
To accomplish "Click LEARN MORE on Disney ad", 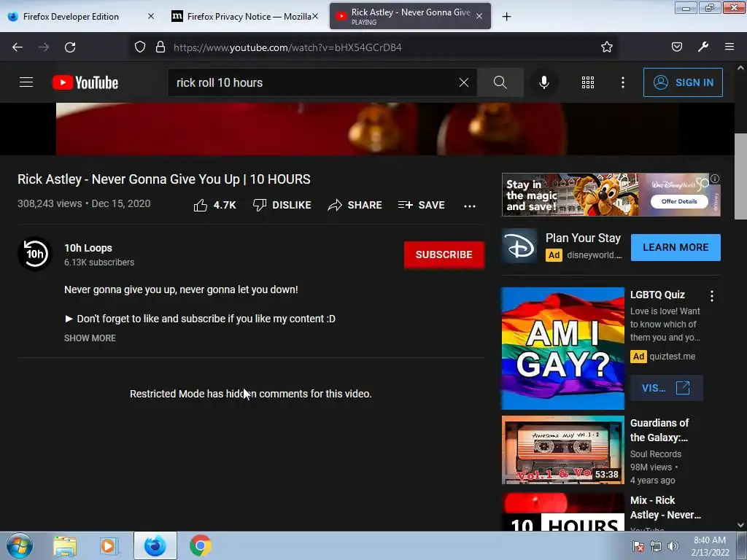I will [676, 248].
